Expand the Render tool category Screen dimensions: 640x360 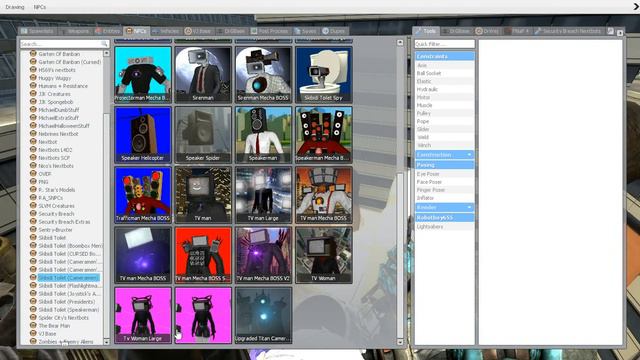click(x=444, y=207)
